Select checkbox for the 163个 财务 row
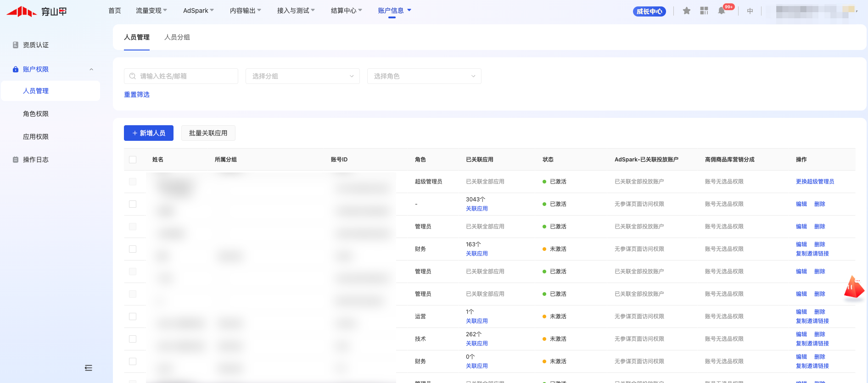Screen dimensions: 868x383 (133, 249)
